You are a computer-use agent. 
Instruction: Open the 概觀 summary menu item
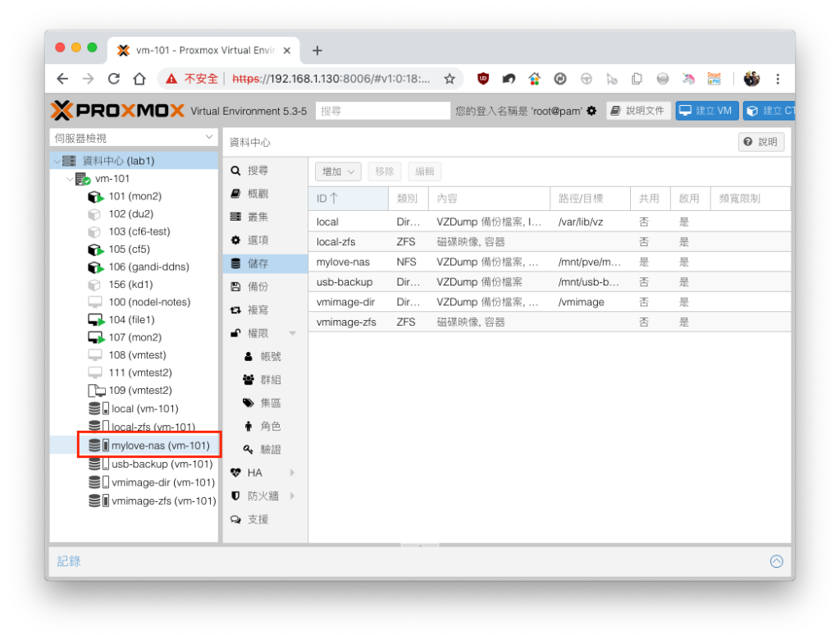pyautogui.click(x=265, y=194)
